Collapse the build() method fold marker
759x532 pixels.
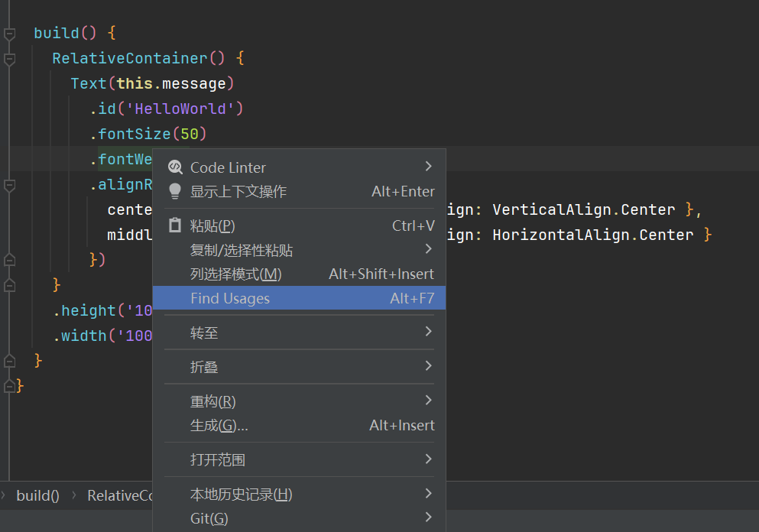coord(9,34)
